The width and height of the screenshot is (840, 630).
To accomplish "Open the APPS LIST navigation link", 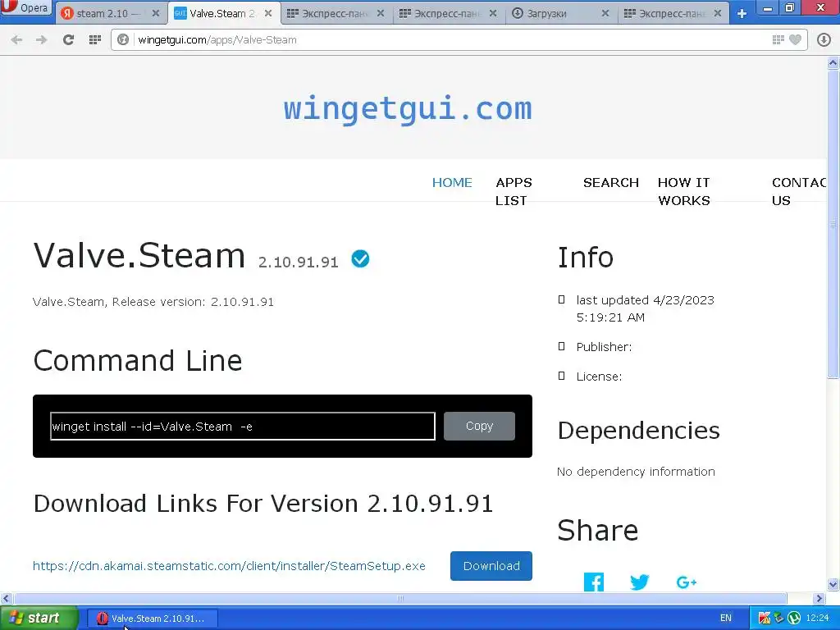I will pos(514,191).
